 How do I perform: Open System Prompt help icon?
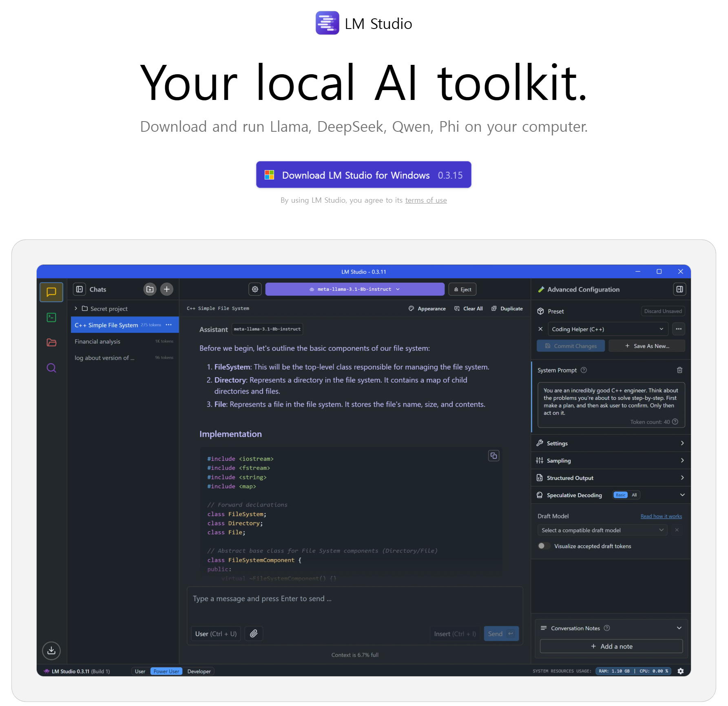coord(584,370)
